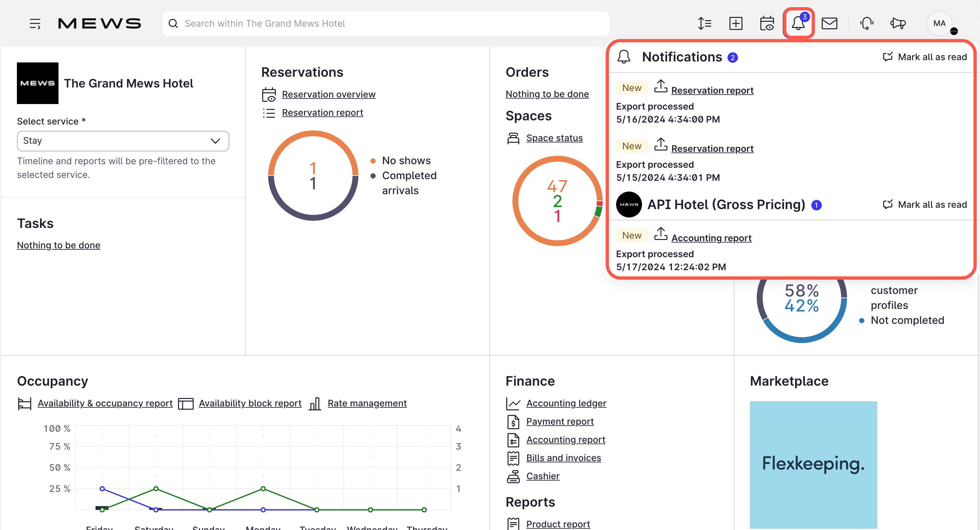Image resolution: width=980 pixels, height=530 pixels.
Task: Click export icon of 5/16/2024 Reservation report notification
Action: click(661, 86)
